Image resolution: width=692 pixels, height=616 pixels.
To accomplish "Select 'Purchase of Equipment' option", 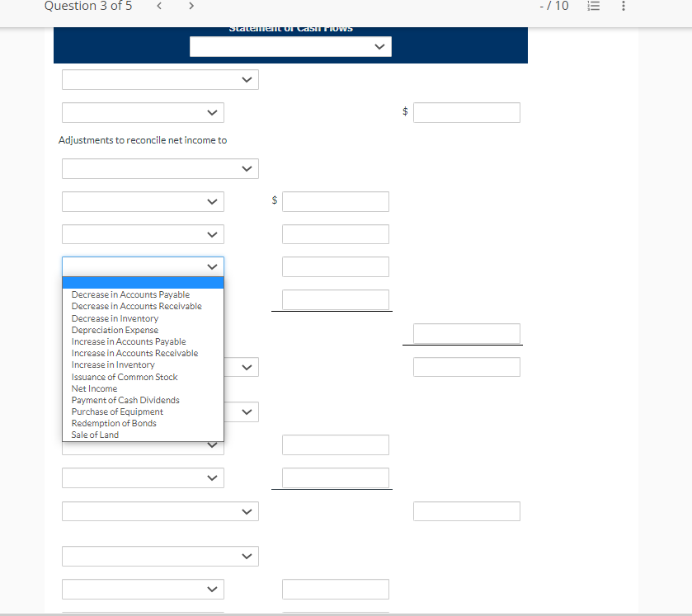I will pyautogui.click(x=143, y=411).
